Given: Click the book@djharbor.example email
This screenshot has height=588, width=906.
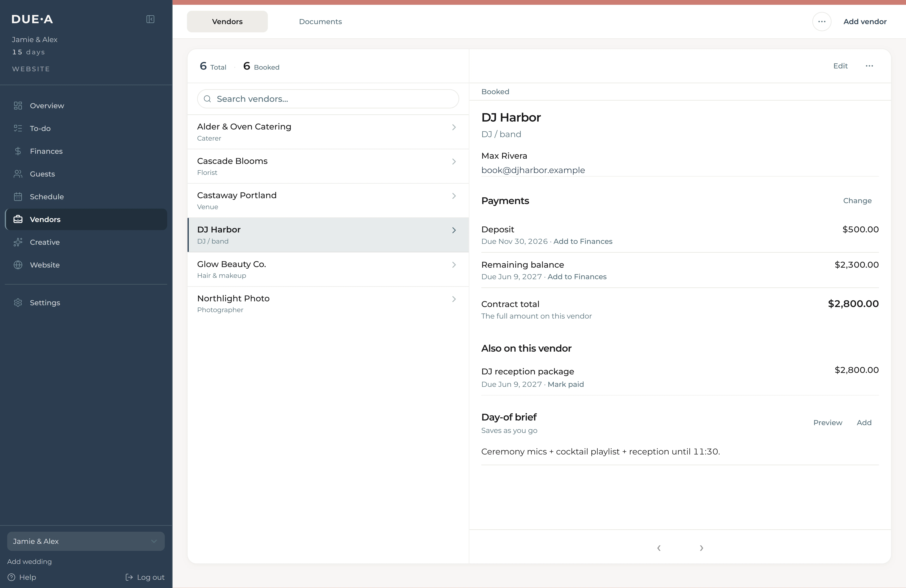Looking at the screenshot, I should (x=533, y=170).
